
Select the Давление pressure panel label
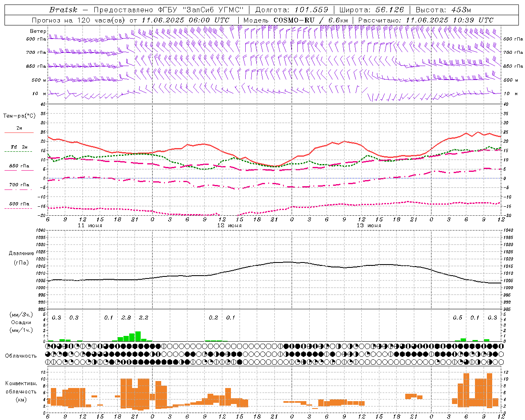click(x=21, y=253)
